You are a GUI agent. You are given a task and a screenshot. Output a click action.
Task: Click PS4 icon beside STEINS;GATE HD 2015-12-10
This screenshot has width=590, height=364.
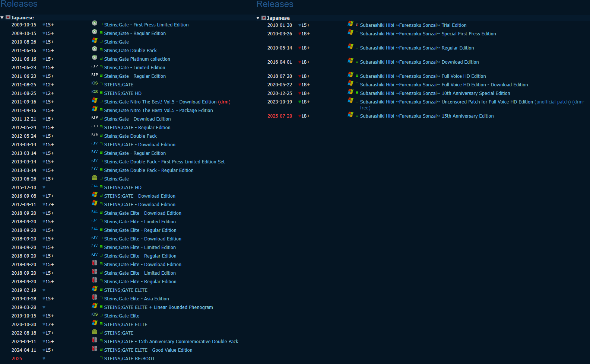tap(95, 186)
